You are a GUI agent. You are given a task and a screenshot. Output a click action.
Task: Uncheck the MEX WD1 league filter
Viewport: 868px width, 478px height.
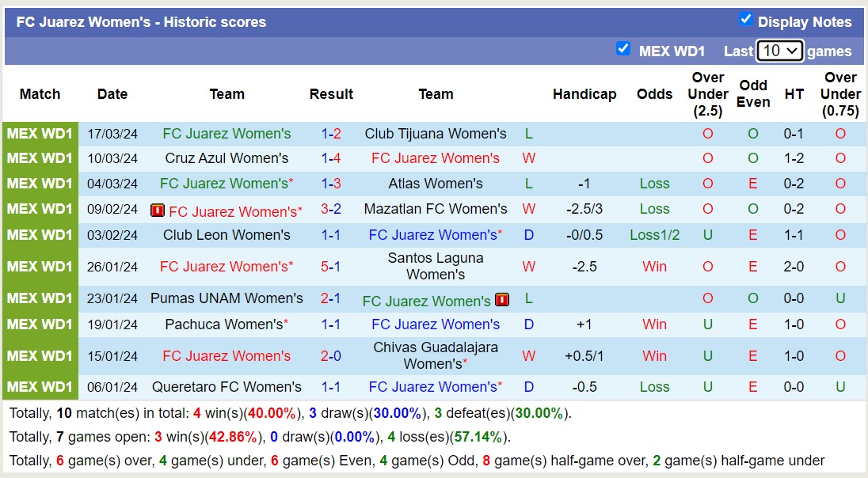point(623,49)
